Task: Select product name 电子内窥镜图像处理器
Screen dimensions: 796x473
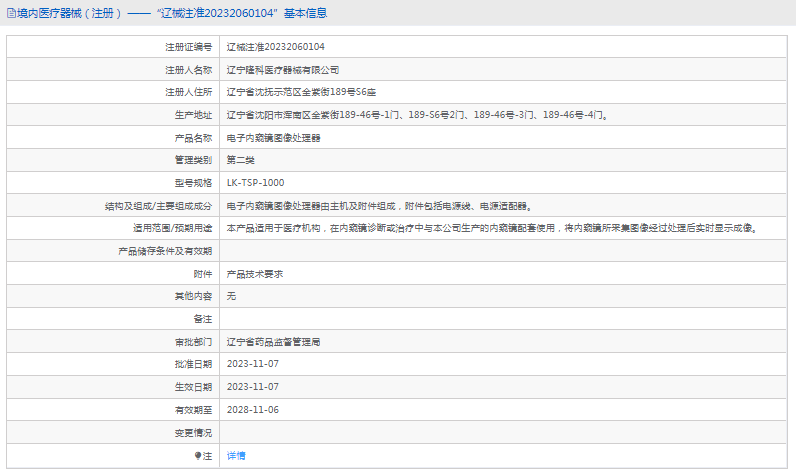Action: 274,138
